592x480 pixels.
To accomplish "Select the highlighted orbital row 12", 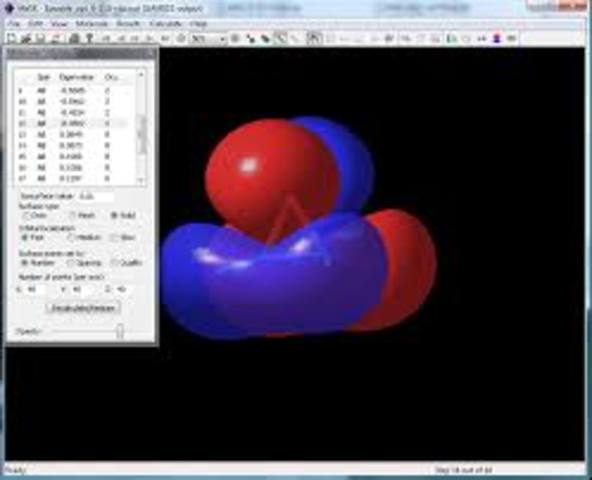I will tap(74, 123).
